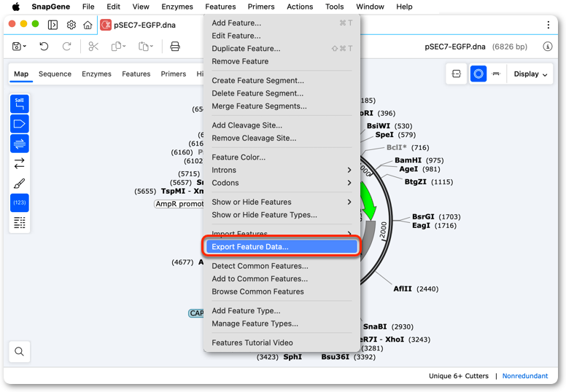Click the scissors cut icon
The height and width of the screenshot is (392, 566).
point(93,47)
